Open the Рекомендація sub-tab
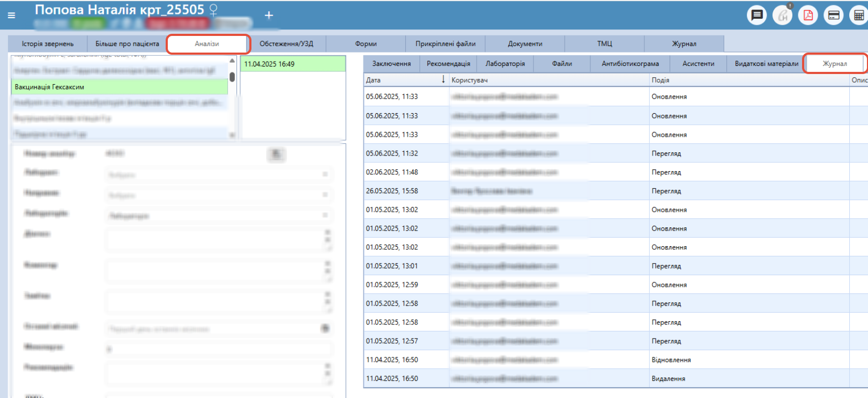 [448, 63]
